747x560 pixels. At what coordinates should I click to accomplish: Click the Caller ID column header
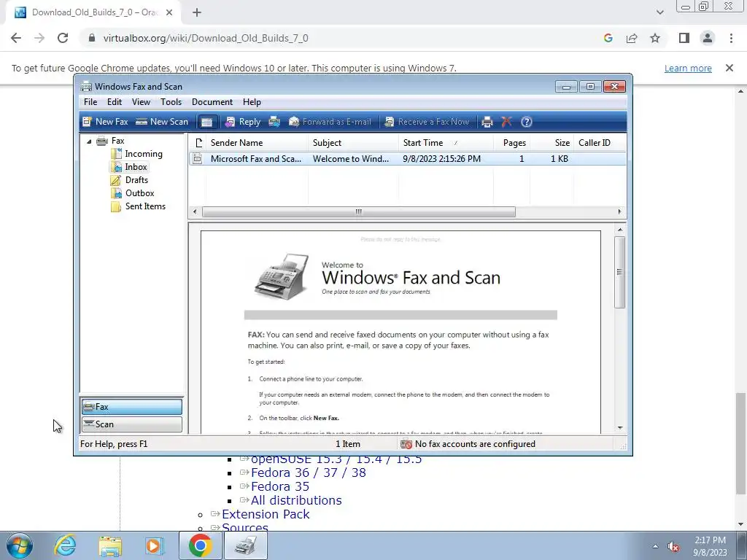[x=600, y=143]
